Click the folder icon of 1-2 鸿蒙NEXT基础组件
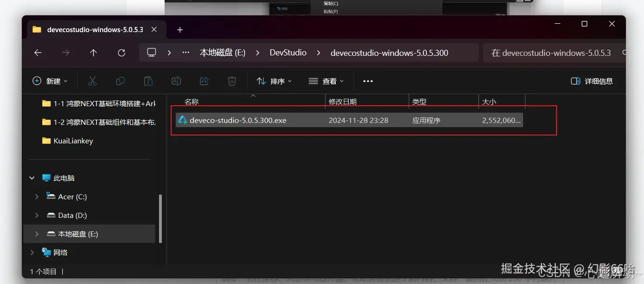The height and width of the screenshot is (284, 644). click(46, 122)
